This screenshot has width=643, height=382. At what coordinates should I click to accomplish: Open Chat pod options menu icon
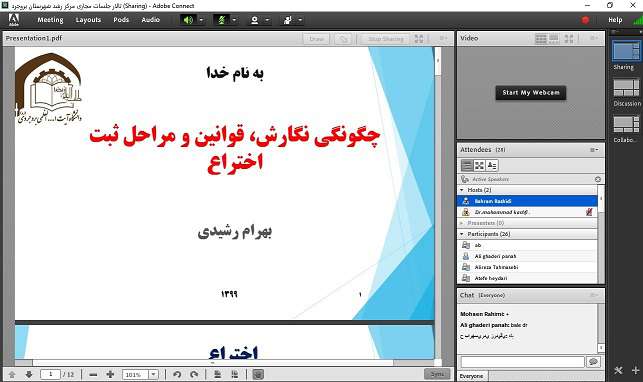pyautogui.click(x=594, y=295)
